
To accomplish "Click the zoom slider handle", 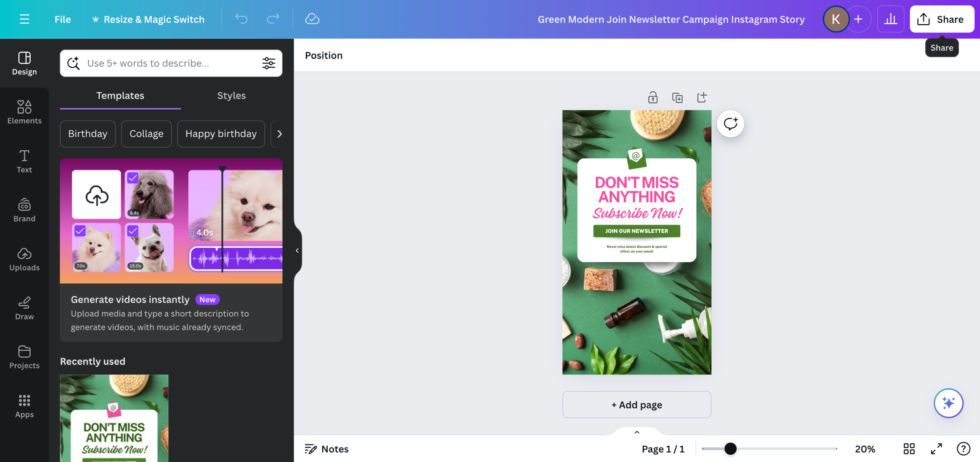I will point(730,449).
